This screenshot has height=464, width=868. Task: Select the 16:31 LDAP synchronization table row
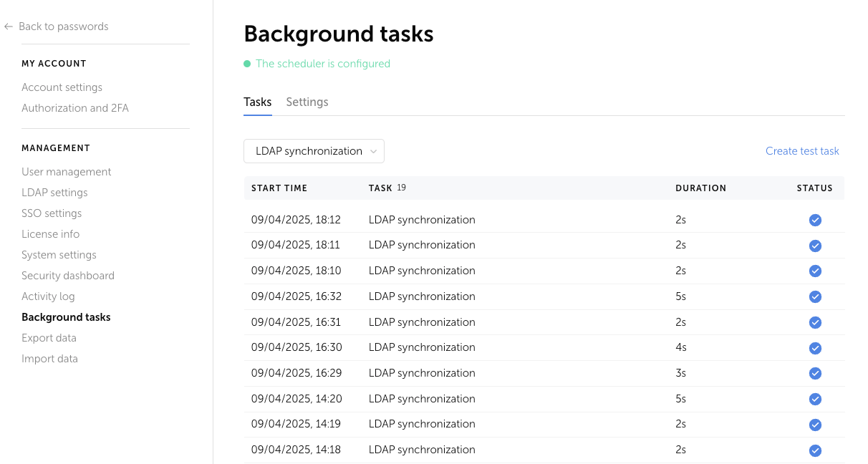click(501, 322)
